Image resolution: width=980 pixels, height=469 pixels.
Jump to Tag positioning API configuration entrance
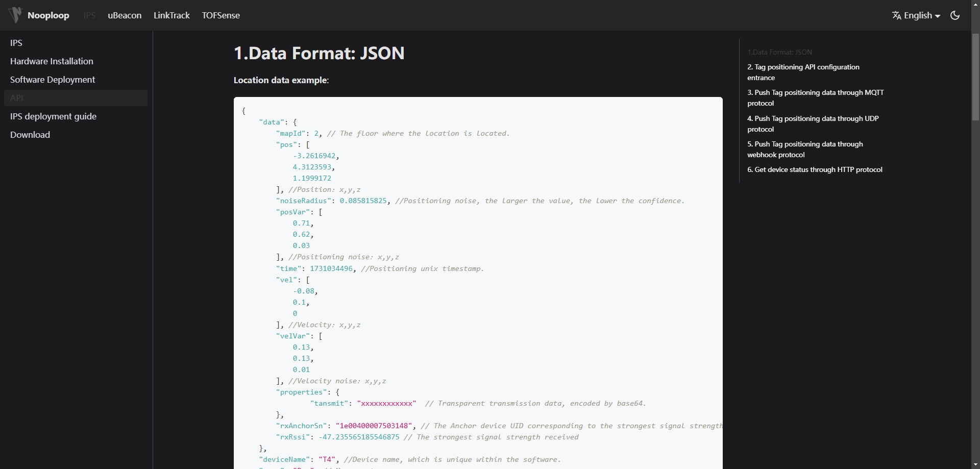click(803, 72)
